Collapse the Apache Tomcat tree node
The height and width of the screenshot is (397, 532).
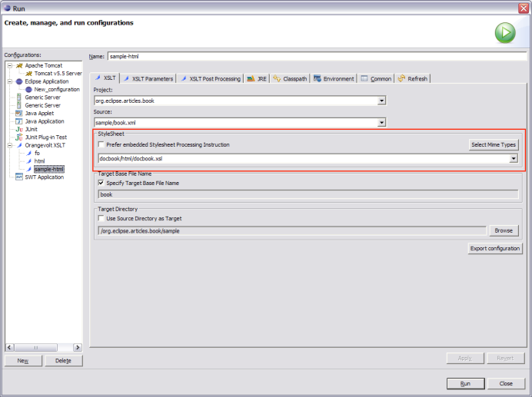pyautogui.click(x=10, y=65)
